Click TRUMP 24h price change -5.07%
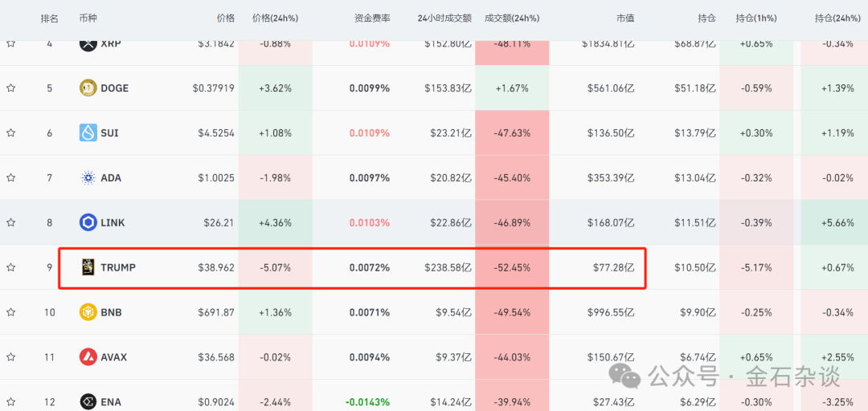The width and height of the screenshot is (868, 411). (x=275, y=267)
